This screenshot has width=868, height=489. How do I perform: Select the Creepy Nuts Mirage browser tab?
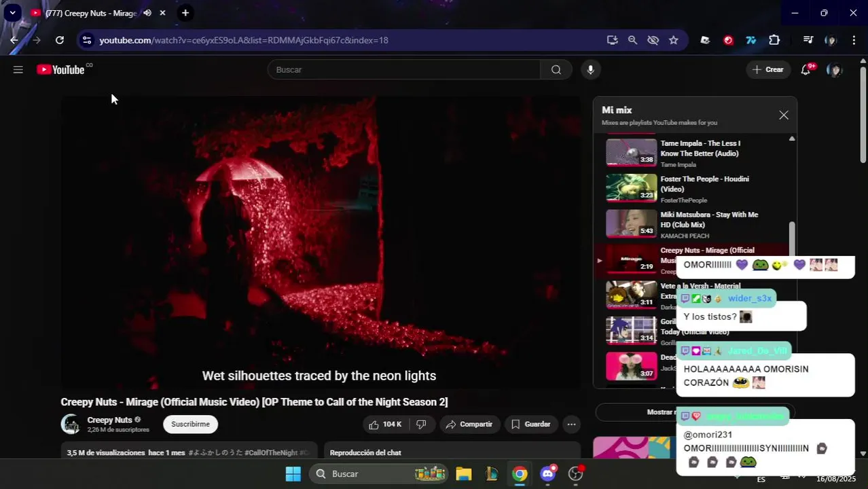91,13
